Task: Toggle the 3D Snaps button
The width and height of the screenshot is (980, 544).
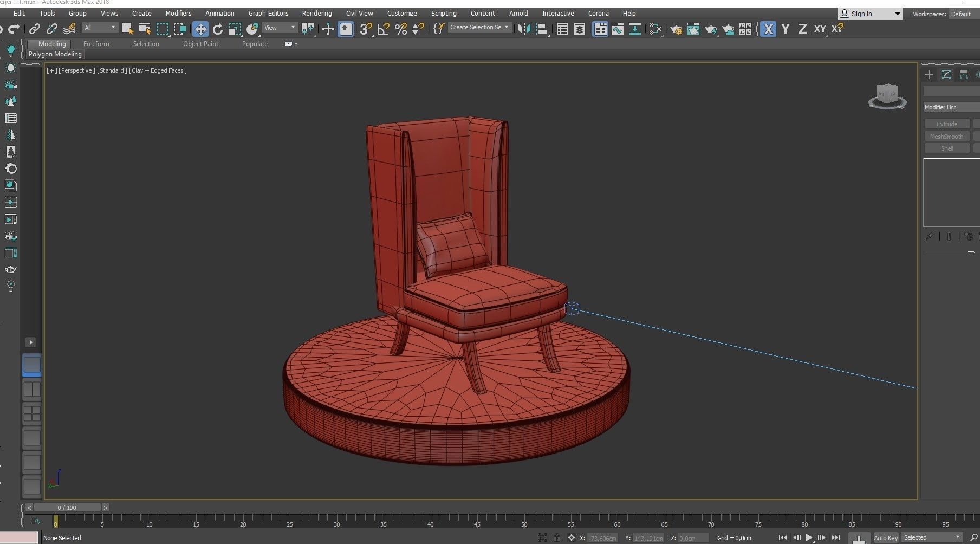Action: pyautogui.click(x=366, y=29)
